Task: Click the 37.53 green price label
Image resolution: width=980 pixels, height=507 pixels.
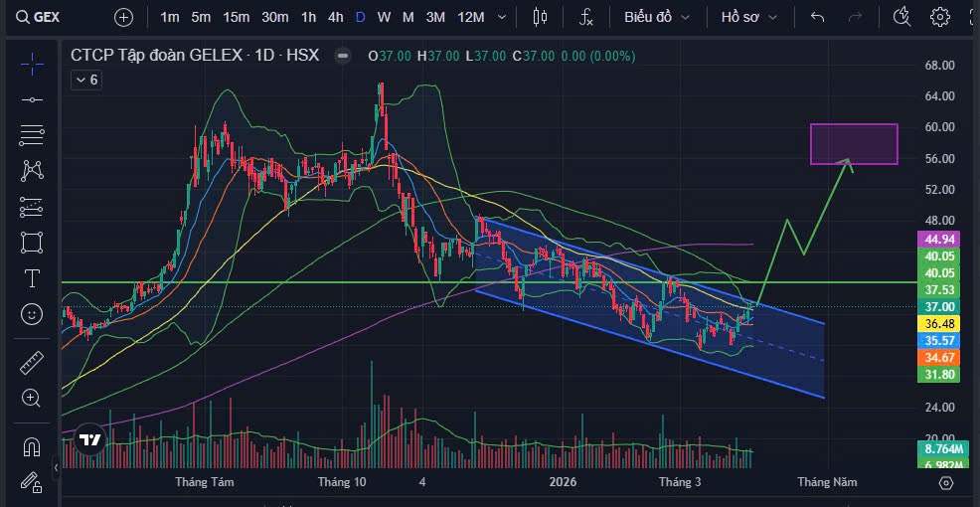Action: click(x=940, y=289)
